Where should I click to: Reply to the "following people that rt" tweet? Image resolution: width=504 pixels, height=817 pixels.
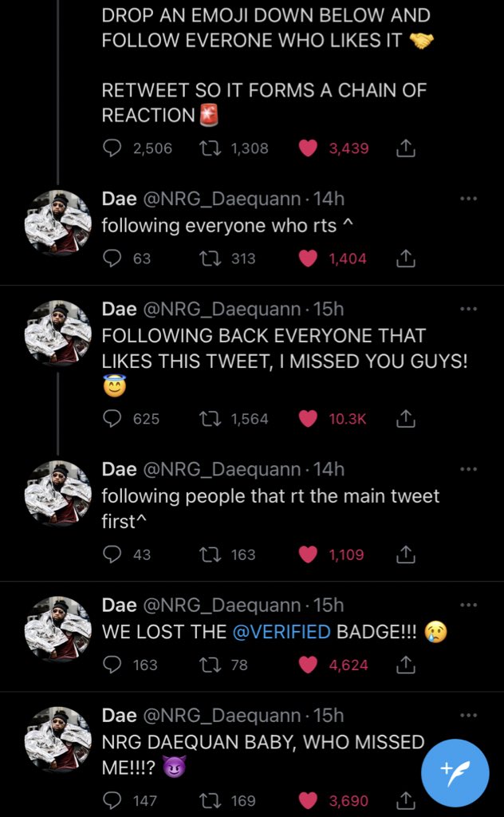pyautogui.click(x=113, y=554)
